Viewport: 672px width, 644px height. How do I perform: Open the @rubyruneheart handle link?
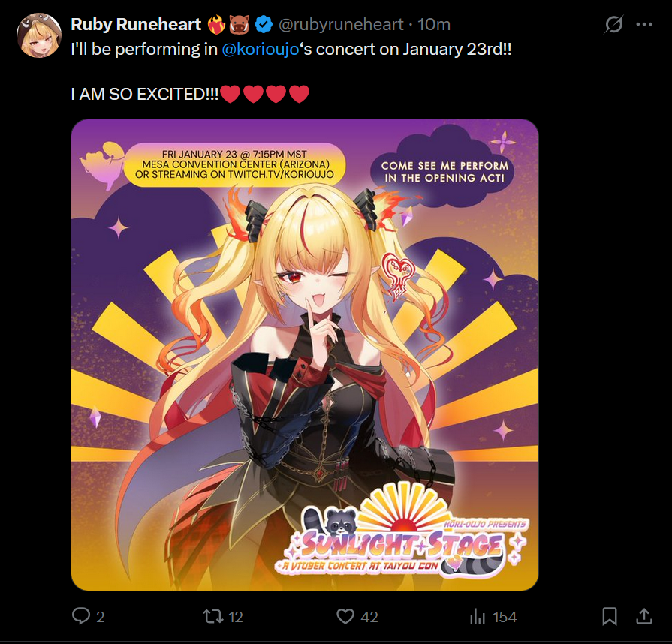tap(341, 25)
